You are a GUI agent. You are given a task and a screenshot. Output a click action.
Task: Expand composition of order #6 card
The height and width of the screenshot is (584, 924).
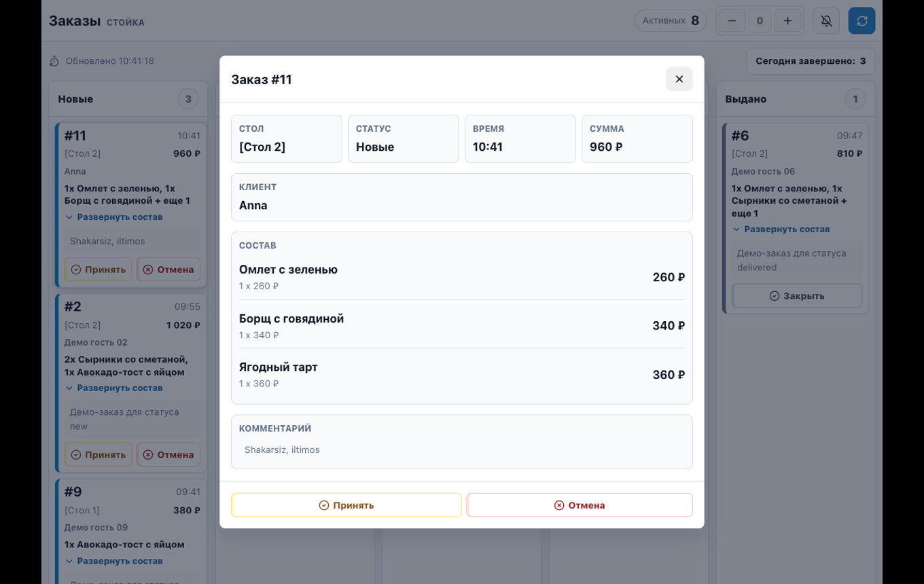[781, 230]
